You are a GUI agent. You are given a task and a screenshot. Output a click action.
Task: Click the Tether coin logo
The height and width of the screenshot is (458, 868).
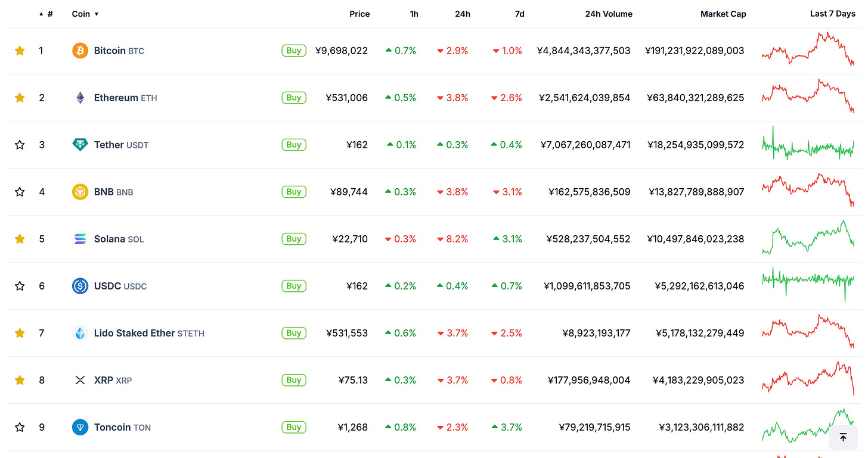pyautogui.click(x=80, y=145)
